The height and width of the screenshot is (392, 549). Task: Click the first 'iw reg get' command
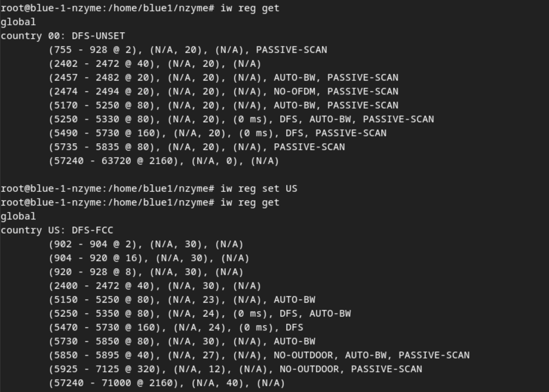pos(250,8)
